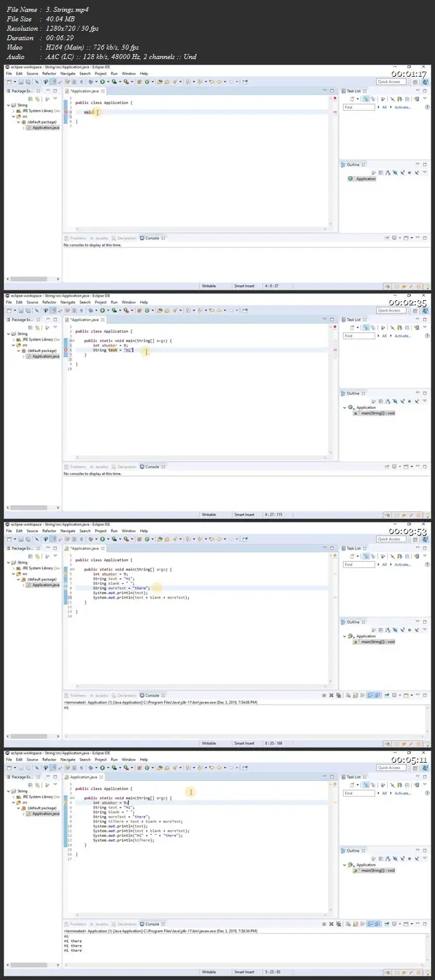Click status bar position 6 : 27 : 115
This screenshot has height=980, width=435.
pyautogui.click(x=273, y=514)
